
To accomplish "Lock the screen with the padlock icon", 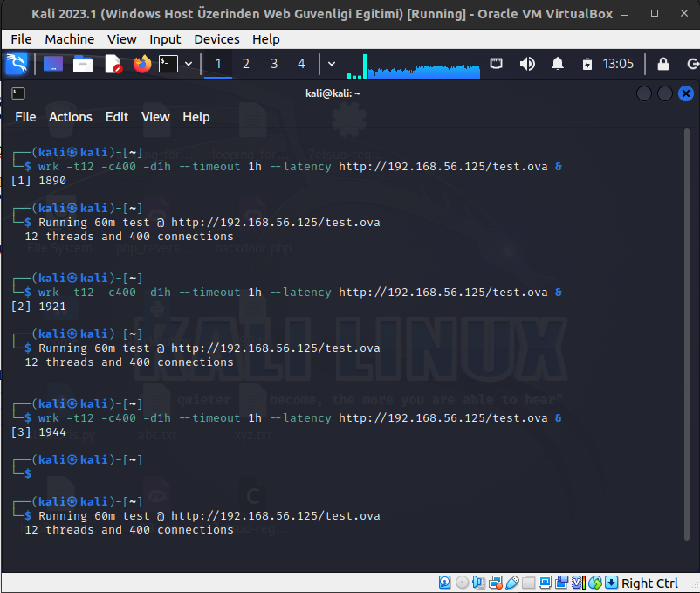I will (x=663, y=64).
